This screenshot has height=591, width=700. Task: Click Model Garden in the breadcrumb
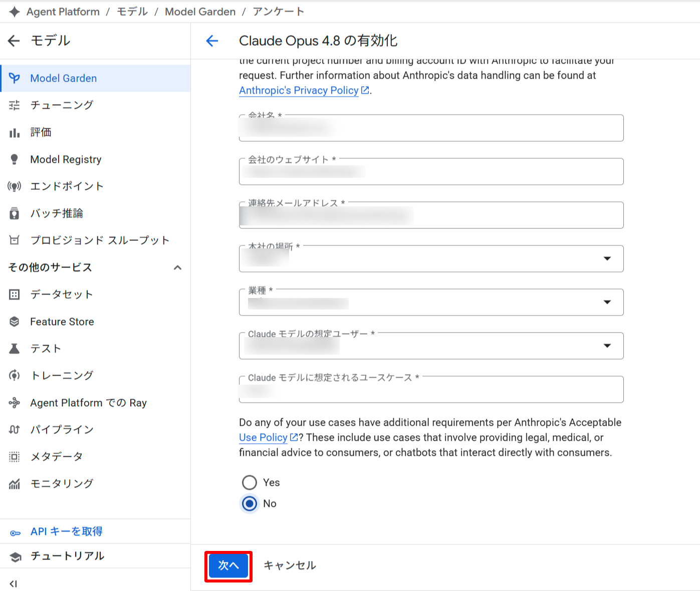(x=200, y=12)
